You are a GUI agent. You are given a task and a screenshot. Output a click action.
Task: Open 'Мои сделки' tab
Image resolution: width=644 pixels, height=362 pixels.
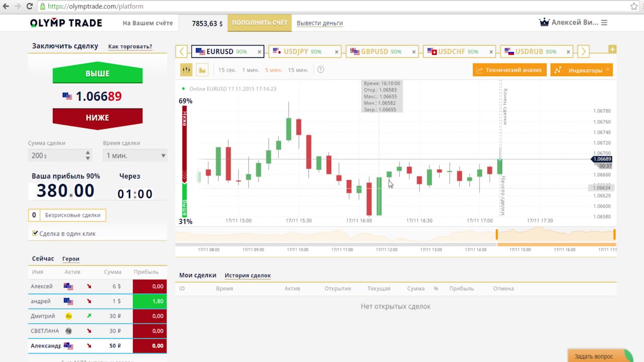[x=198, y=275]
